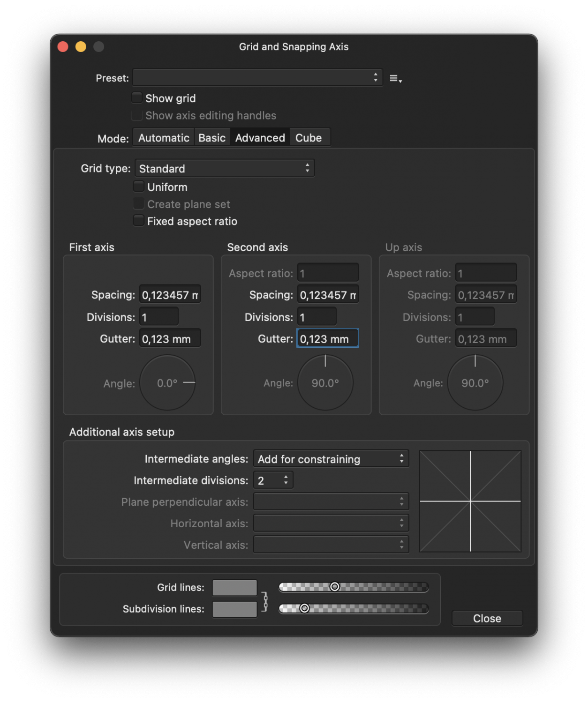The width and height of the screenshot is (588, 703).
Task: Open the preset options menu icon
Action: [x=395, y=78]
